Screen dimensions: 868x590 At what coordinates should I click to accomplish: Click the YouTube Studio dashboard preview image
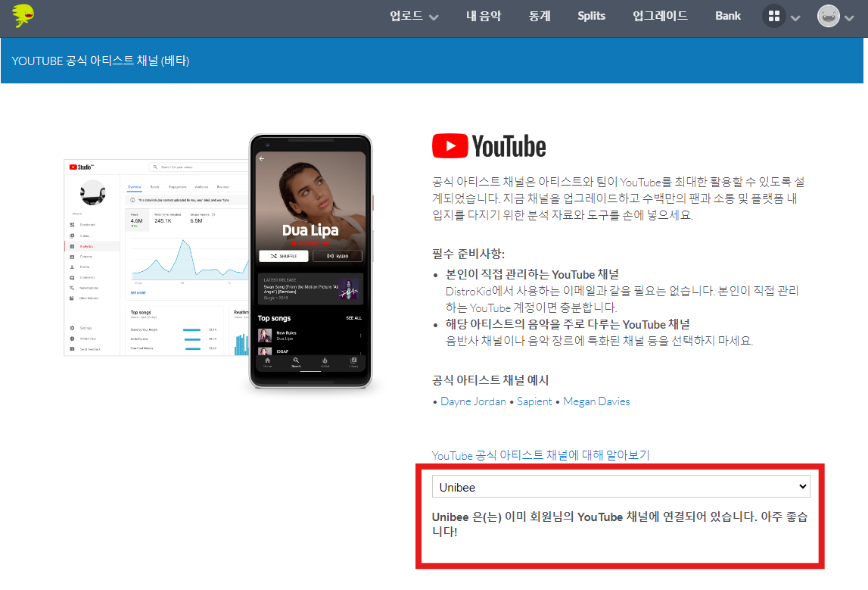click(x=157, y=258)
